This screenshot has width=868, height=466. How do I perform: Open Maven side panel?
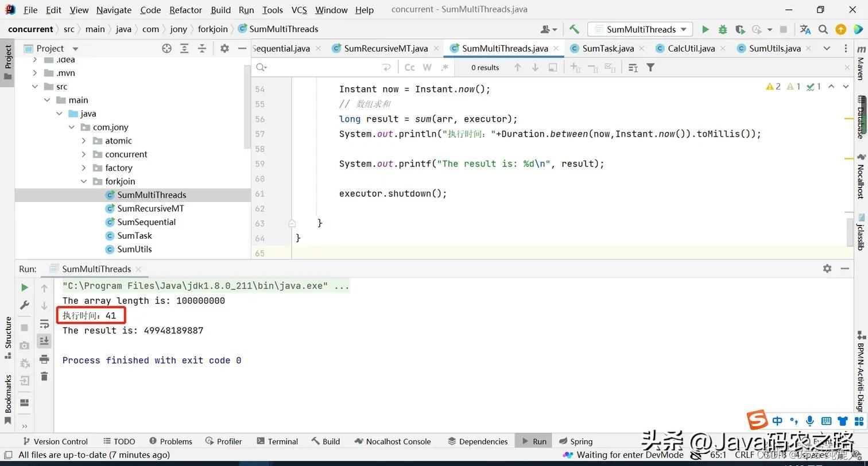click(x=861, y=63)
